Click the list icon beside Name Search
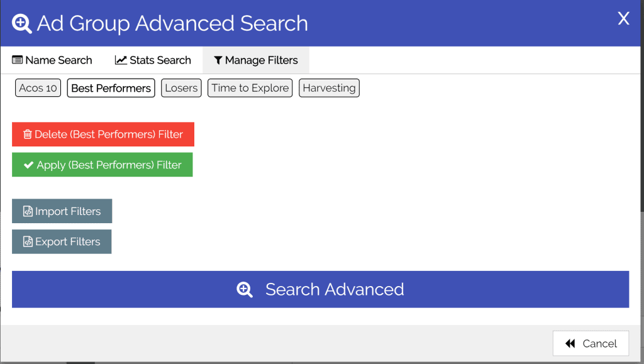Screen dimensions: 644x364 [x=18, y=60]
